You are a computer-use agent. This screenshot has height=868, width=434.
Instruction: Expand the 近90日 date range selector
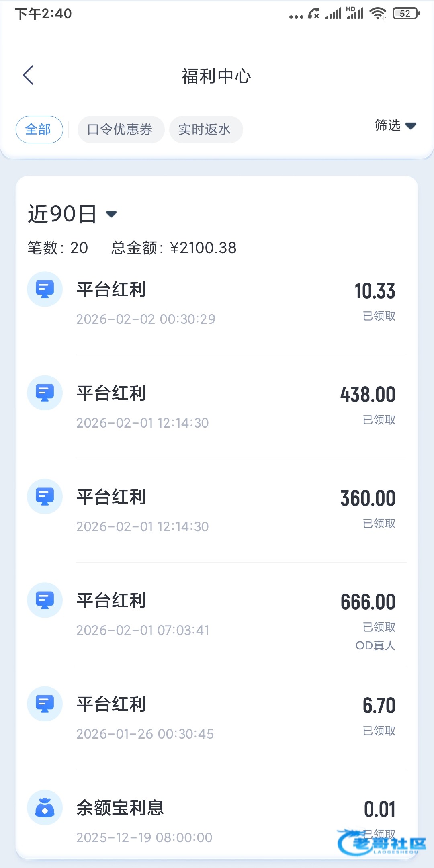tap(72, 214)
